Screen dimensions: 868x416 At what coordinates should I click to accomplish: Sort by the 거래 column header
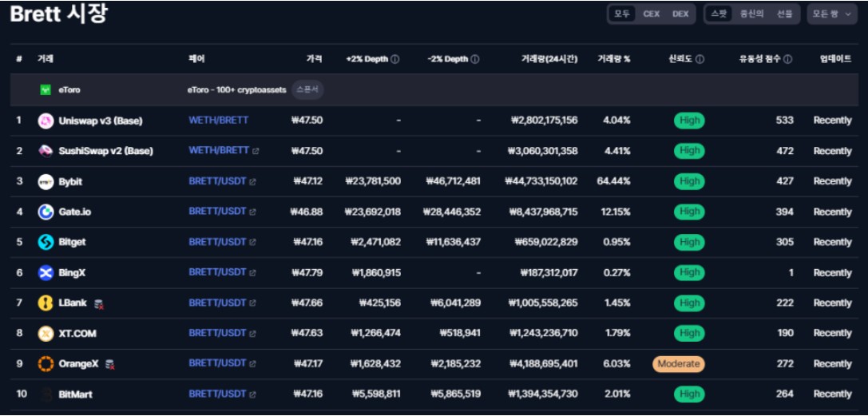(46, 59)
